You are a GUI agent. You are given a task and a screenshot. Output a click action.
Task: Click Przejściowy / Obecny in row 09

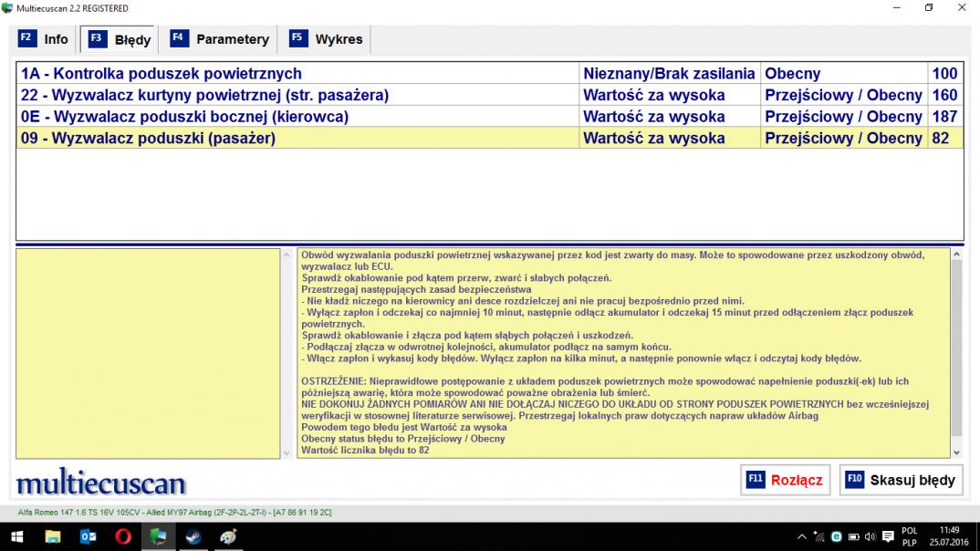844,138
